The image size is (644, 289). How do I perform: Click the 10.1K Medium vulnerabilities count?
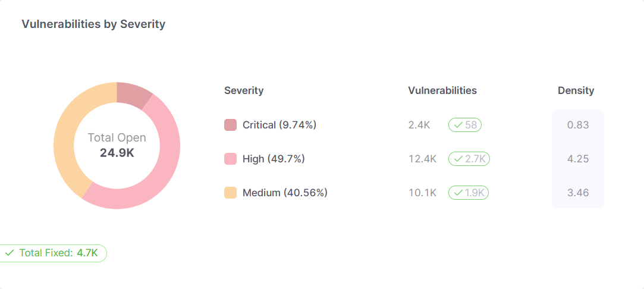point(422,193)
